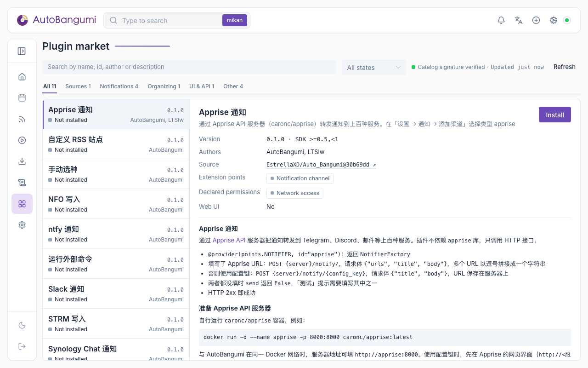
Task: Collapse the sidebar panel
Action: click(x=22, y=51)
